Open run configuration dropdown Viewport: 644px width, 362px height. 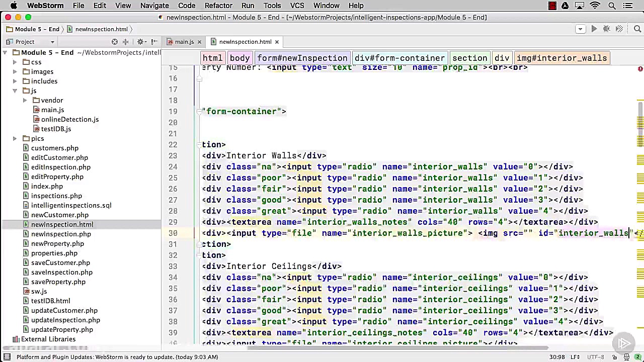coord(580,29)
